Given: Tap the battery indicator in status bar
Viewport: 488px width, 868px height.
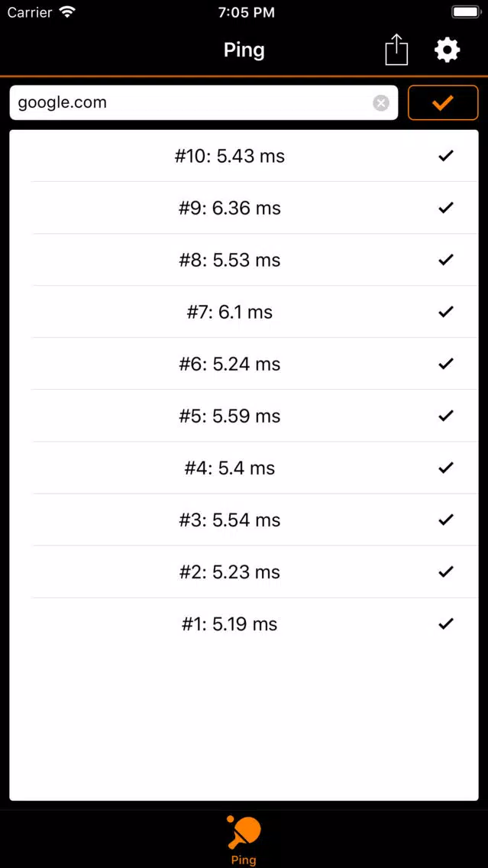Looking at the screenshot, I should pos(465,12).
